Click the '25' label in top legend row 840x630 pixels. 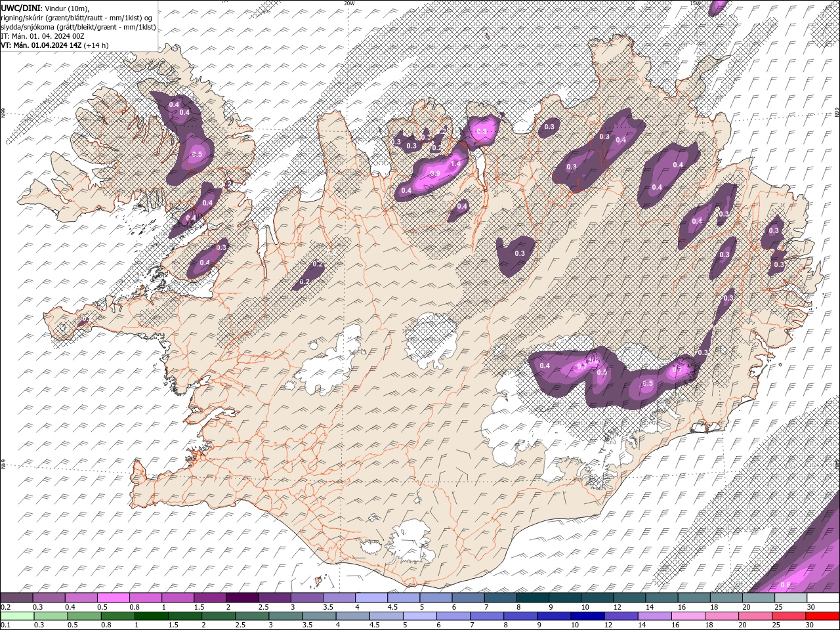point(778,607)
